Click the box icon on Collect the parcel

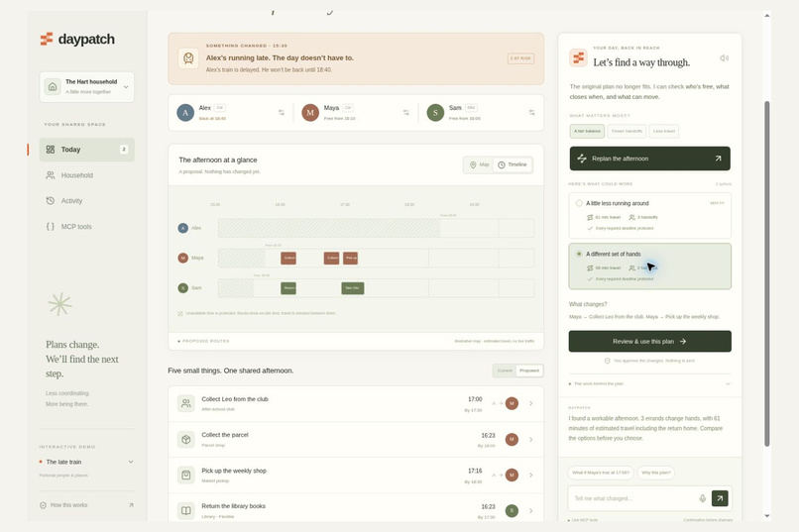pos(186,439)
